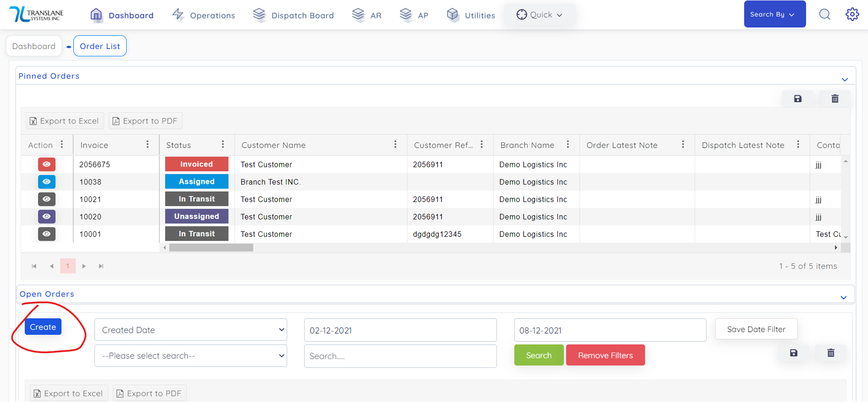View unassigned order 10020 via eye icon
This screenshot has height=402, width=868.
46,216
